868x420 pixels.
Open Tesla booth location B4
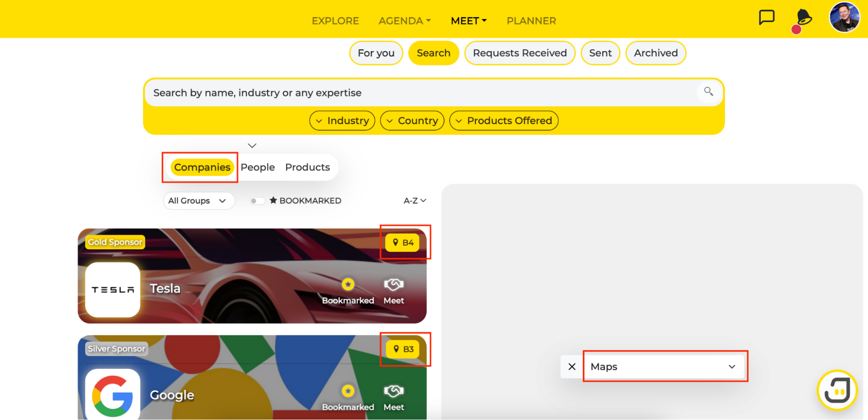click(403, 242)
